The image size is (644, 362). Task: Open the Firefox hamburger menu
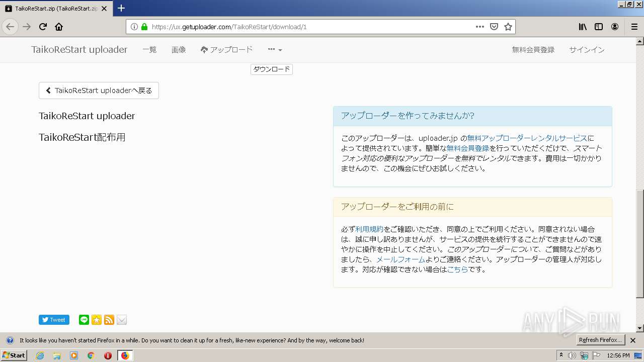pyautogui.click(x=634, y=27)
